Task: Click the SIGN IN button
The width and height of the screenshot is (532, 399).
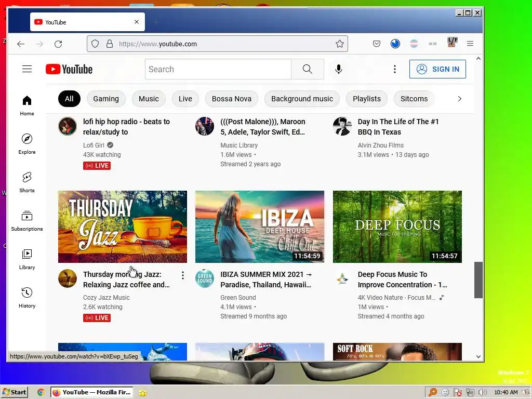Action: tap(437, 69)
